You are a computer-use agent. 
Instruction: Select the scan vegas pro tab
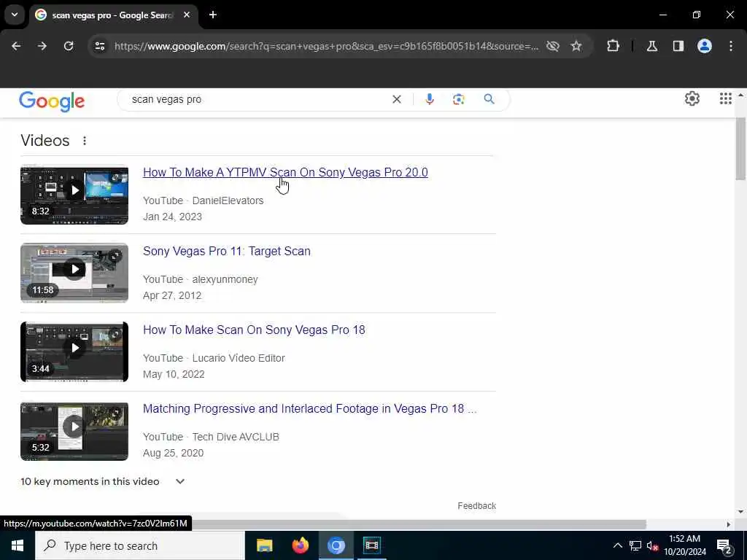[x=112, y=15]
